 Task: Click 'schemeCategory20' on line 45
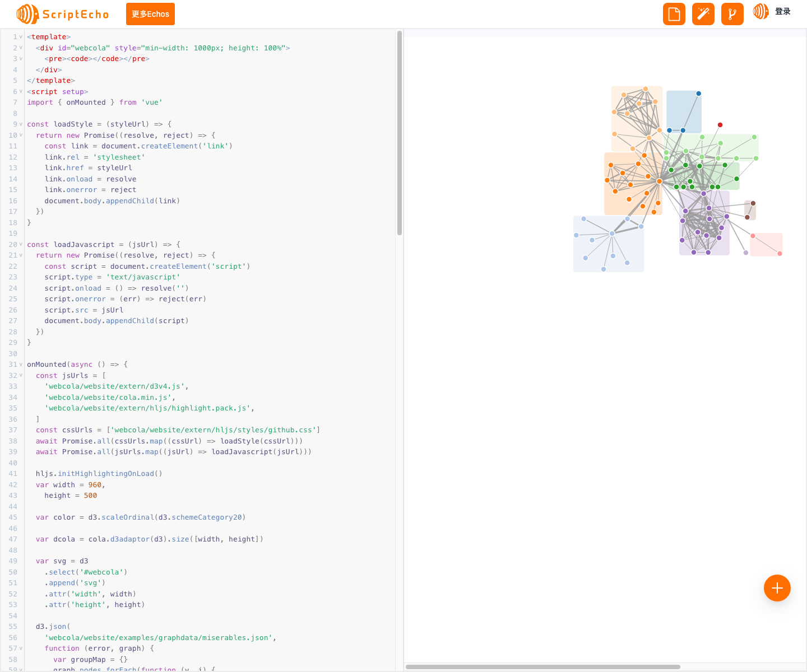(207, 517)
